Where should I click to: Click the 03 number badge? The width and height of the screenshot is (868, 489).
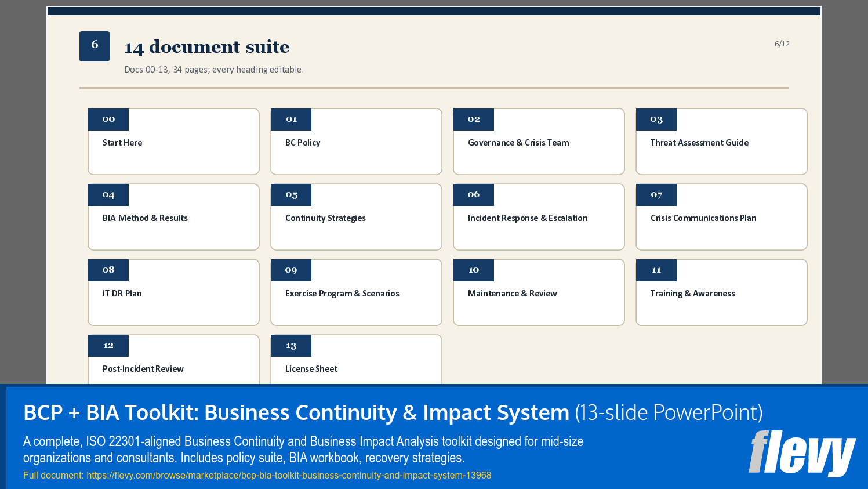click(x=656, y=119)
